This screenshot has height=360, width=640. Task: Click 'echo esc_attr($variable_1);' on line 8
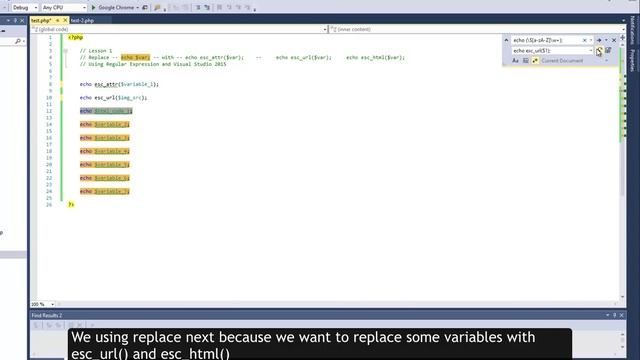119,84
